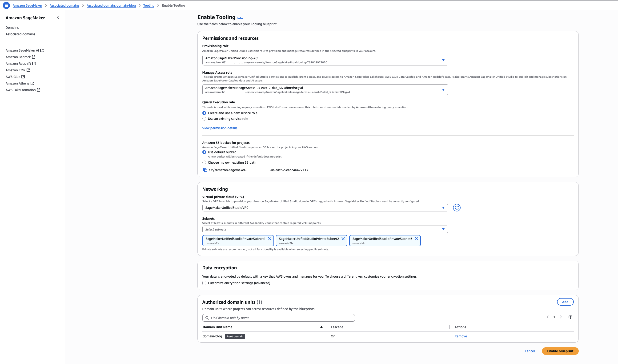
Task: Open the Select subnets dropdown
Action: (325, 229)
